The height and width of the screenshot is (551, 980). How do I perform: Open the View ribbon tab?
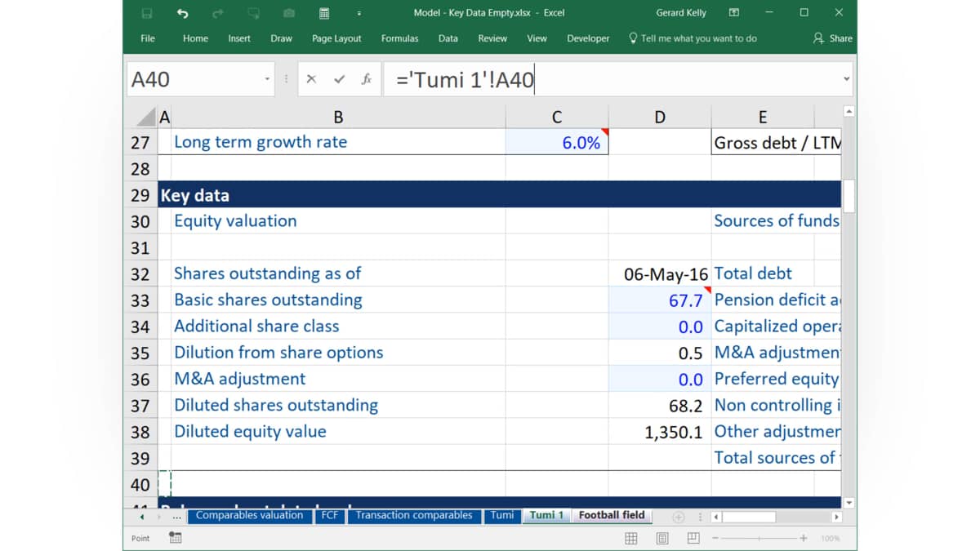pos(537,38)
